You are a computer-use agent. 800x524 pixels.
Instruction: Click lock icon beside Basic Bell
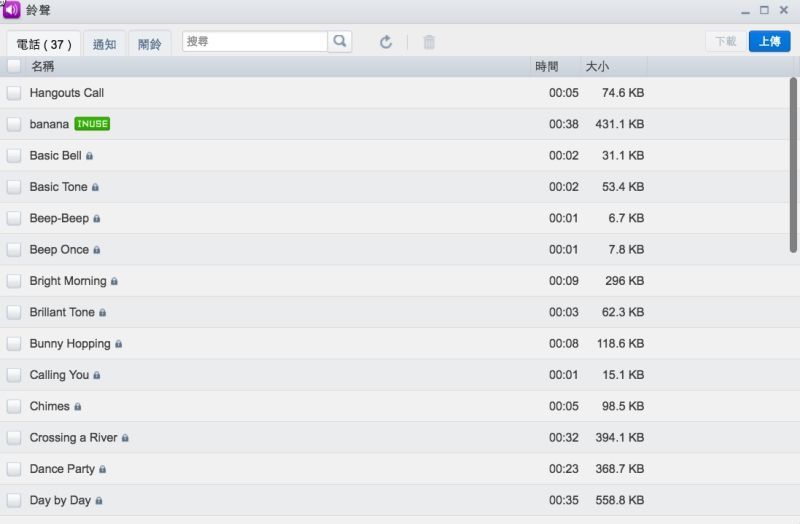89,156
